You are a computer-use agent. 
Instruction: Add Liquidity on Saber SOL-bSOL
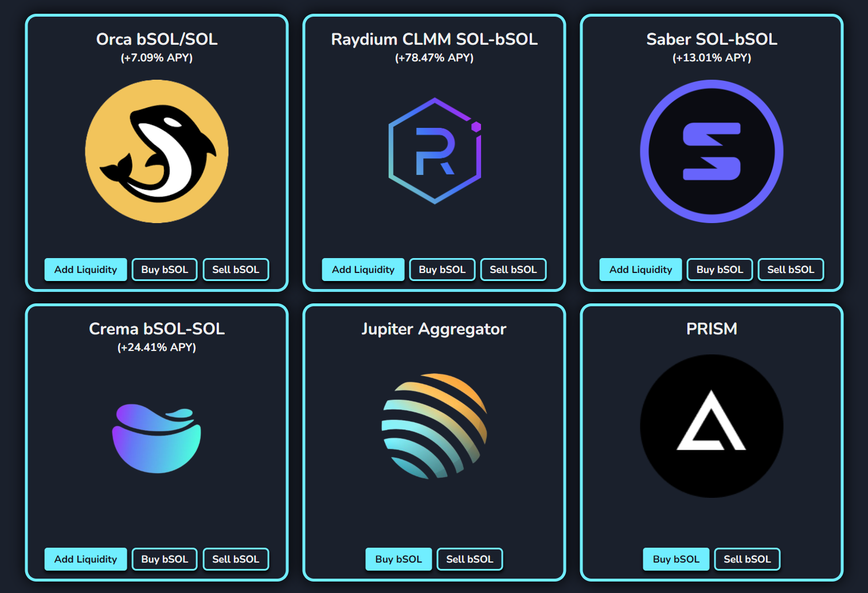pyautogui.click(x=640, y=270)
